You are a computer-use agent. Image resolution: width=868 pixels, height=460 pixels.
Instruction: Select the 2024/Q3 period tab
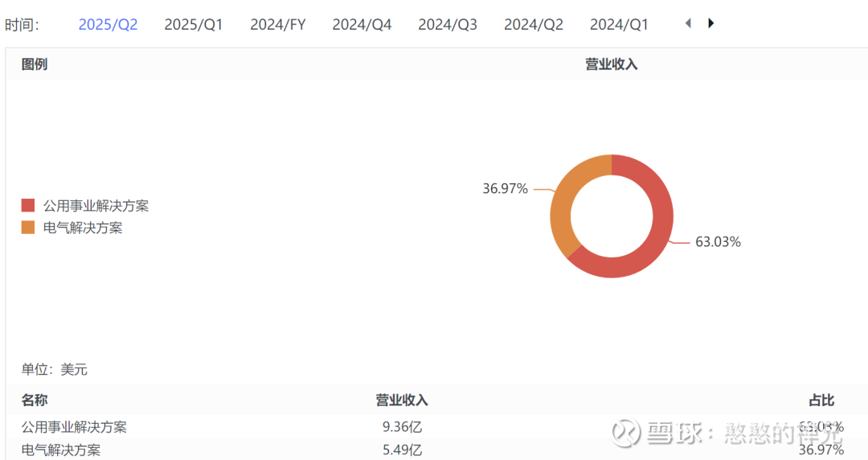pyautogui.click(x=448, y=25)
